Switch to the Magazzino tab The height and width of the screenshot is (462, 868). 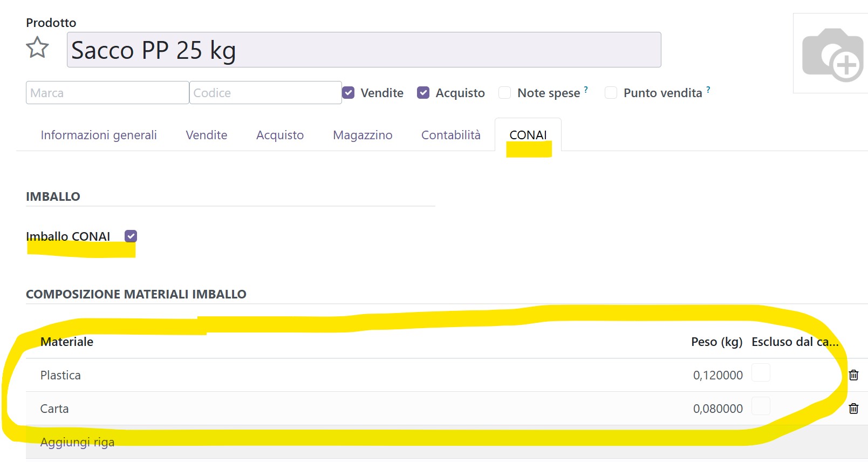(363, 135)
